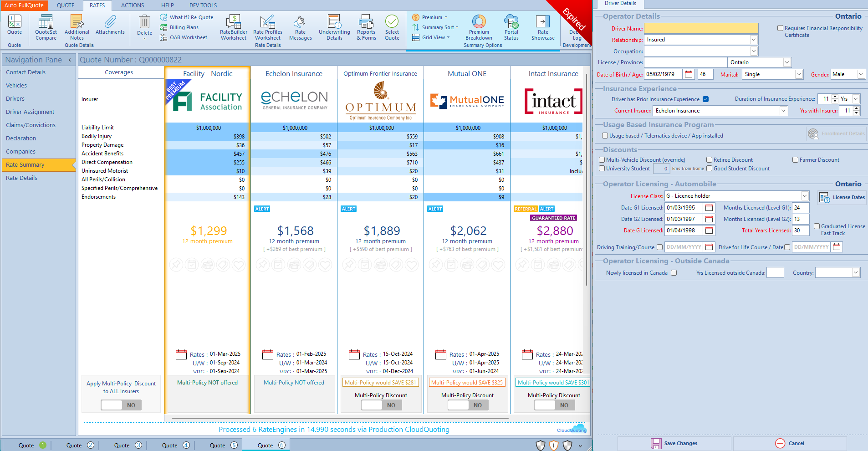The width and height of the screenshot is (868, 451).
Task: Check Requires Financial Responsibility Certificate
Action: click(780, 28)
